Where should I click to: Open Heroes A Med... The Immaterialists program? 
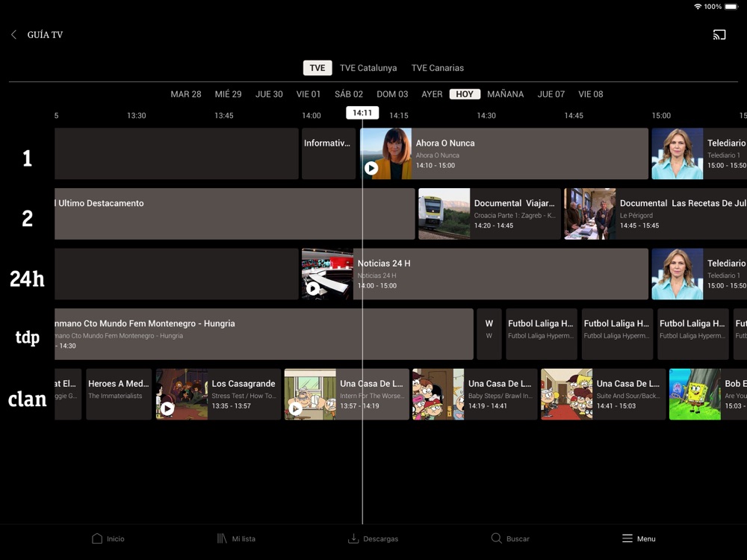point(119,394)
